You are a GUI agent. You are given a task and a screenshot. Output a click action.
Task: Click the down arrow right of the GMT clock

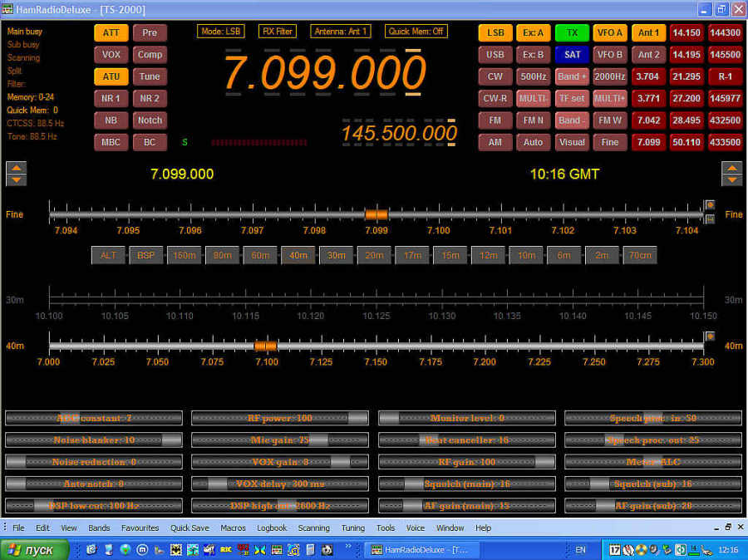[x=731, y=179]
